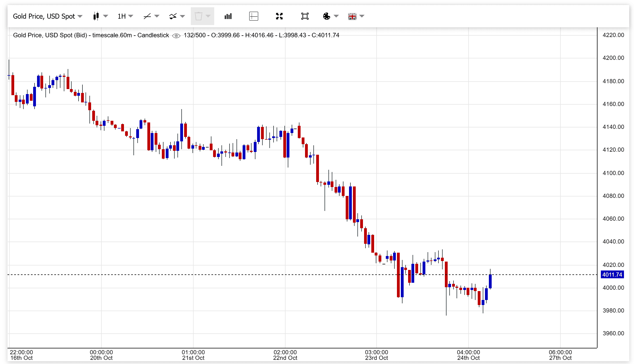The height and width of the screenshot is (364, 634).
Task: Toggle the volume bars icon
Action: tap(228, 16)
